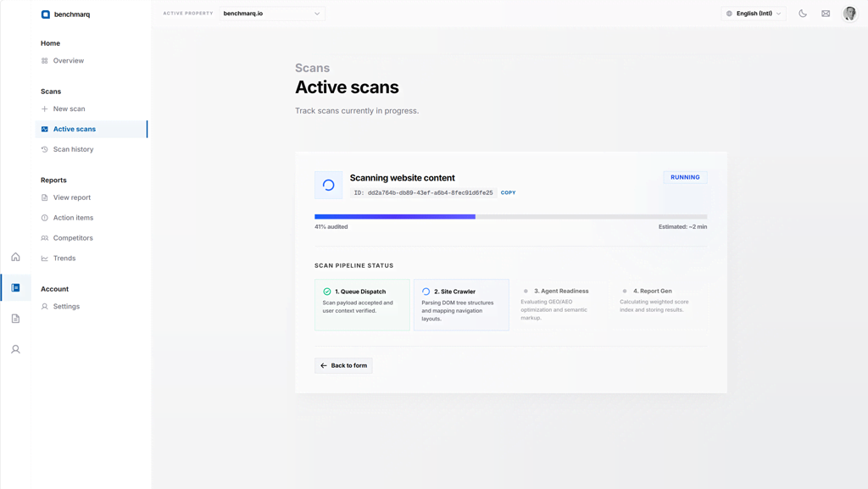The height and width of the screenshot is (489, 868).
Task: Select the scans panel icon in rail
Action: pos(15,287)
